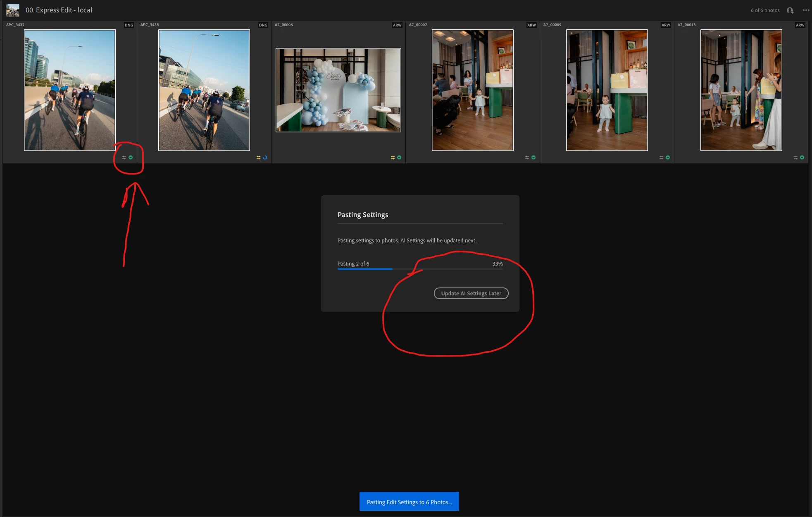This screenshot has height=517, width=812.
Task: Click the 00. Express Edit - local album title
Action: [x=59, y=10]
